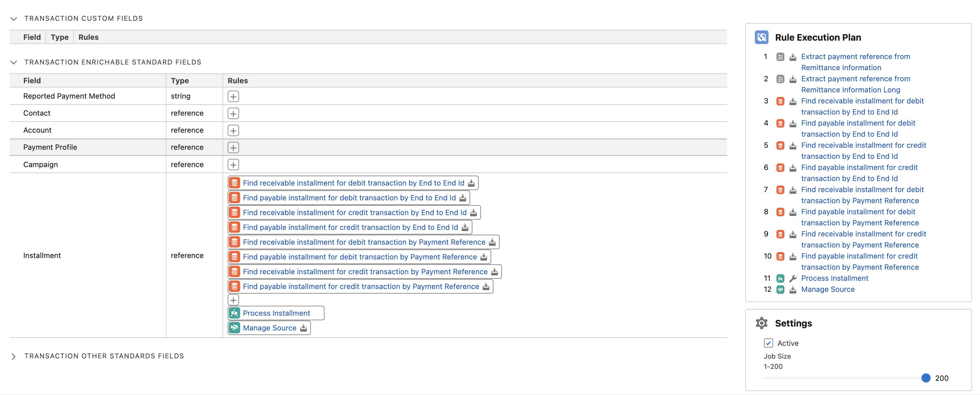Open Find payable installment for debit by Payment Reference rule
The height and width of the screenshot is (395, 980).
tap(359, 257)
